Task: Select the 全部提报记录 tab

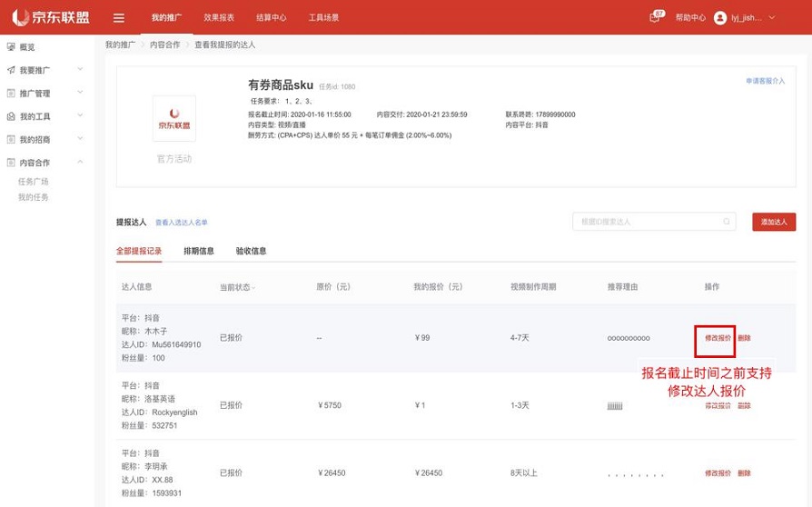Action: pos(139,251)
